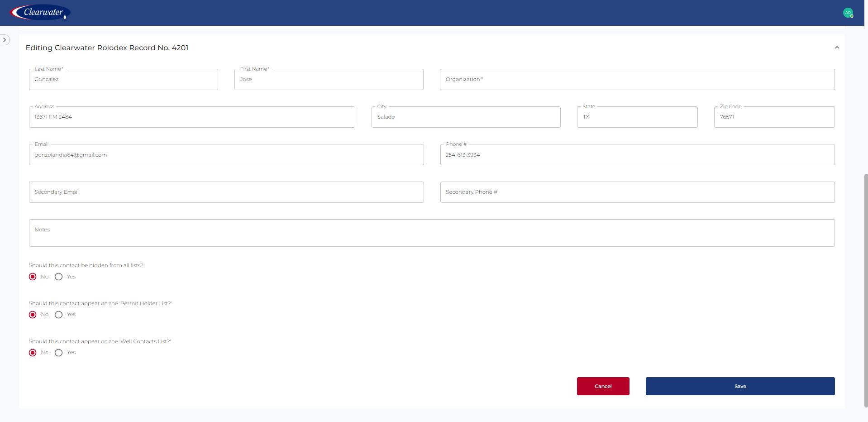Edit the Address field

pyautogui.click(x=192, y=117)
